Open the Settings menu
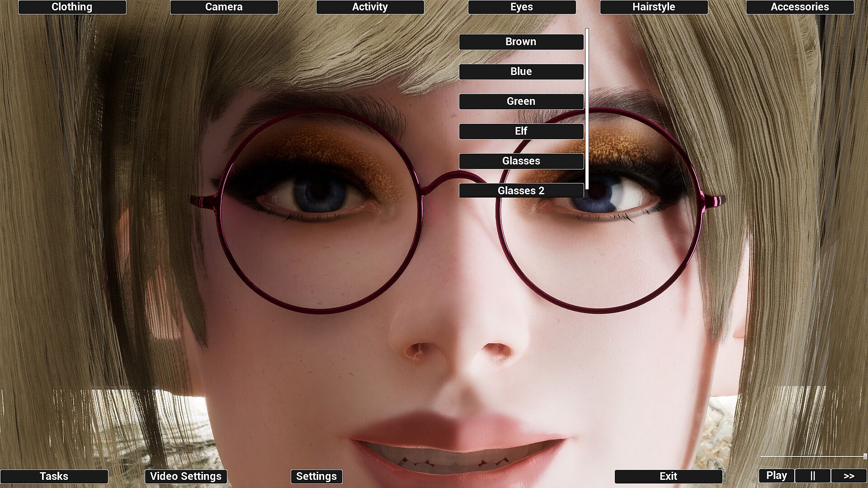Screen dimensions: 868x488 [x=316, y=476]
